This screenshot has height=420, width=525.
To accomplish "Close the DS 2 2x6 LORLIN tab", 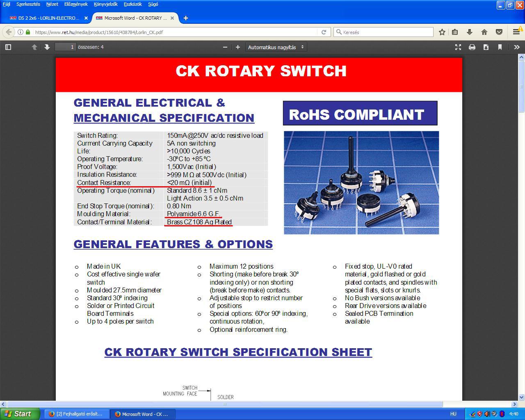I will click(86, 18).
